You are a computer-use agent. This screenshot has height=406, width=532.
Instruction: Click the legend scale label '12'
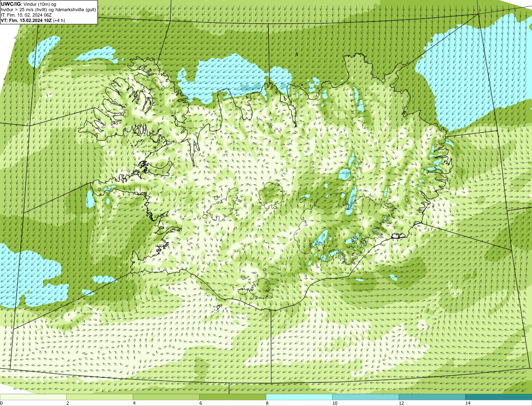401,403
